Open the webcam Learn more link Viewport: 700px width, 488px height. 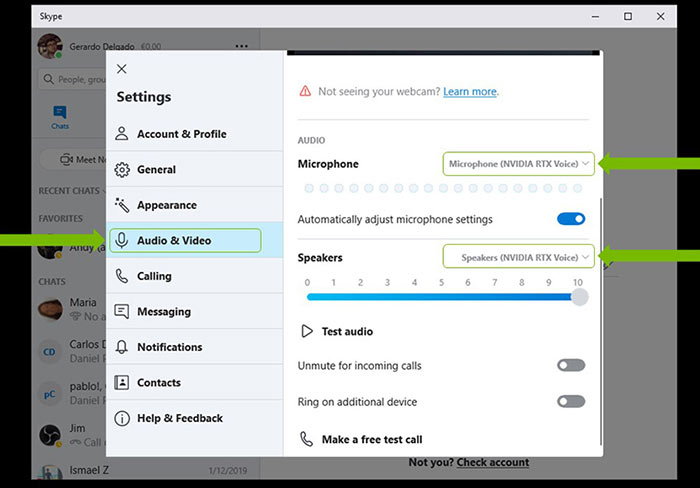[x=470, y=92]
